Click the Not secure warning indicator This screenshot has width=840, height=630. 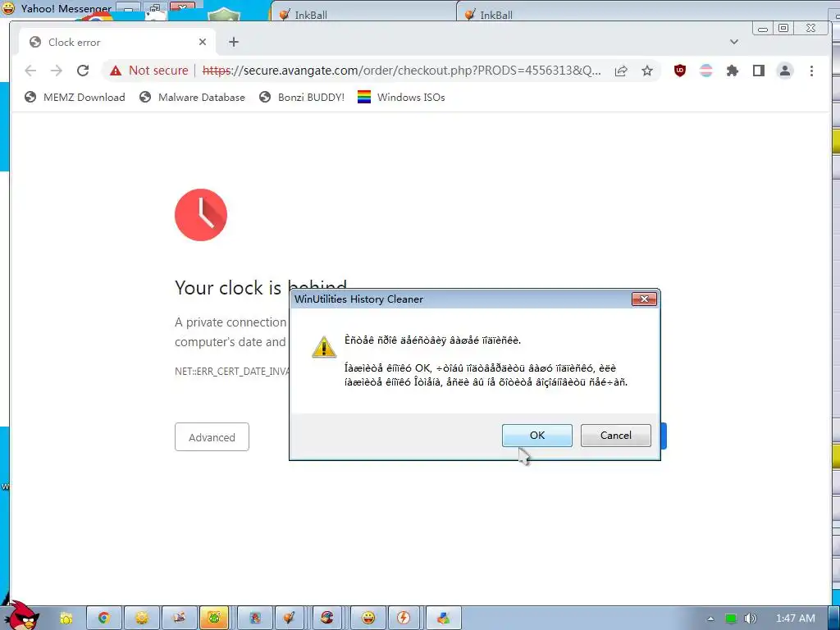[149, 71]
